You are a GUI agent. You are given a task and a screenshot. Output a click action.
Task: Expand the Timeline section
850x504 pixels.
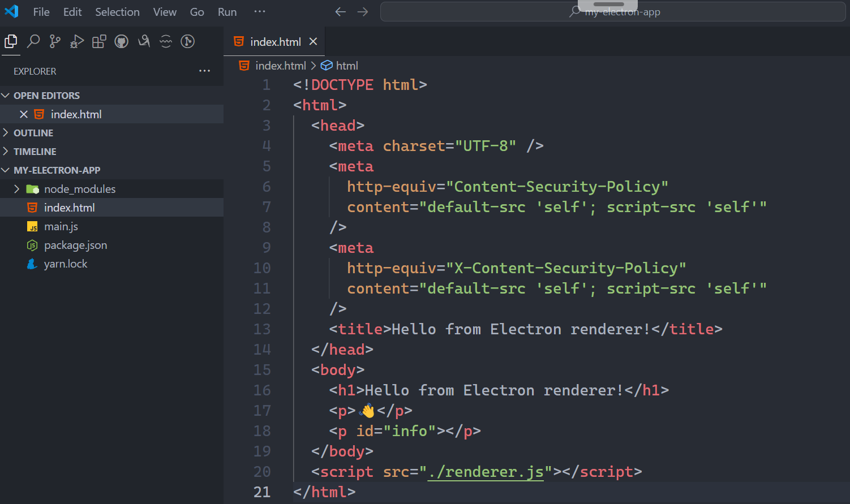pos(111,152)
